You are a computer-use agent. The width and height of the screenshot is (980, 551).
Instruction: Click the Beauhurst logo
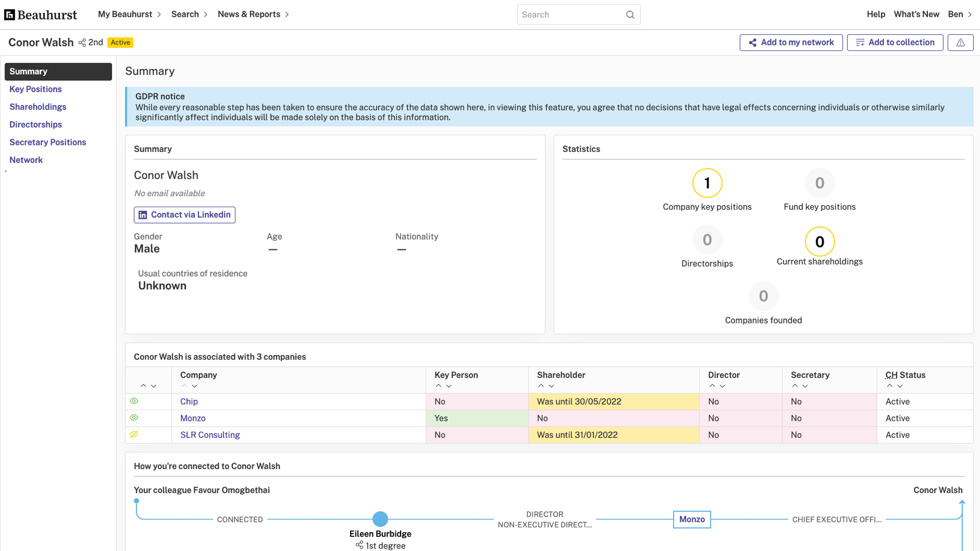pos(40,15)
